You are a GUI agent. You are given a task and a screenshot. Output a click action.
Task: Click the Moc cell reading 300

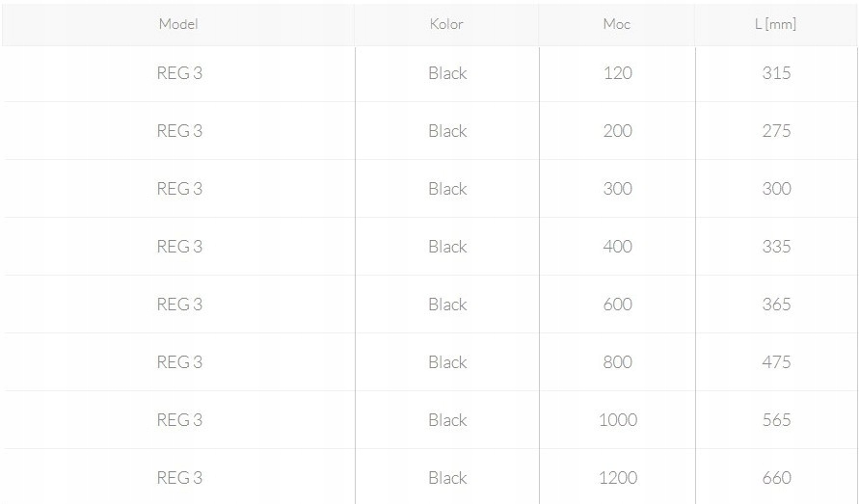coord(617,189)
